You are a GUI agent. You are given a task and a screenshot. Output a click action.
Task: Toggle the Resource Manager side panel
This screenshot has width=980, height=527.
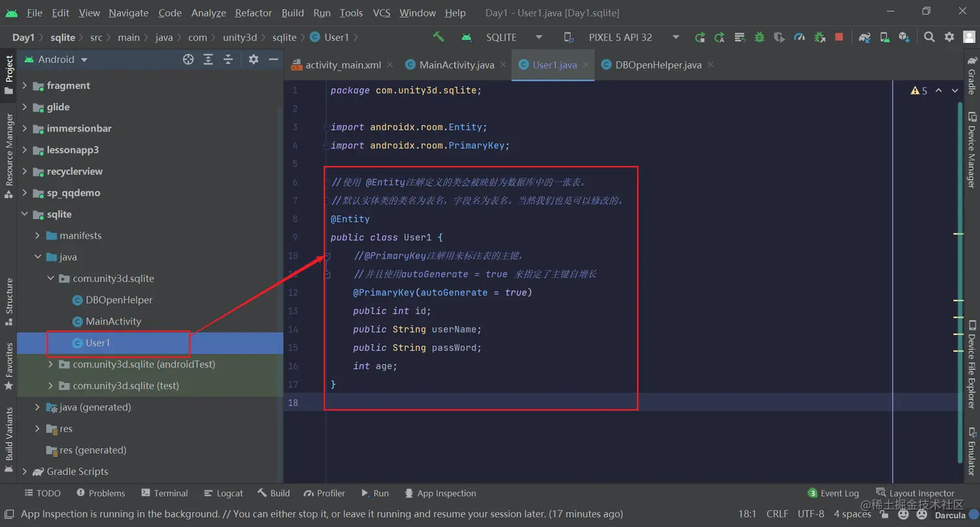click(x=8, y=156)
